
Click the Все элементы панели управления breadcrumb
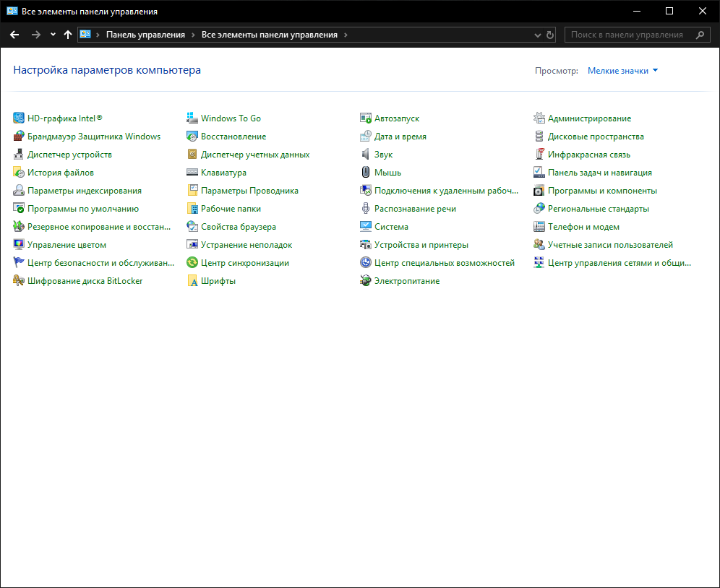coord(270,35)
